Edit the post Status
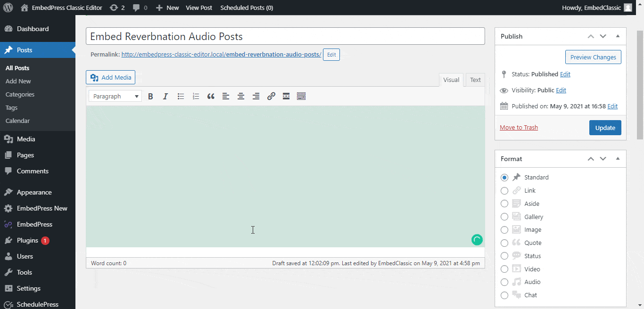 [x=565, y=74]
